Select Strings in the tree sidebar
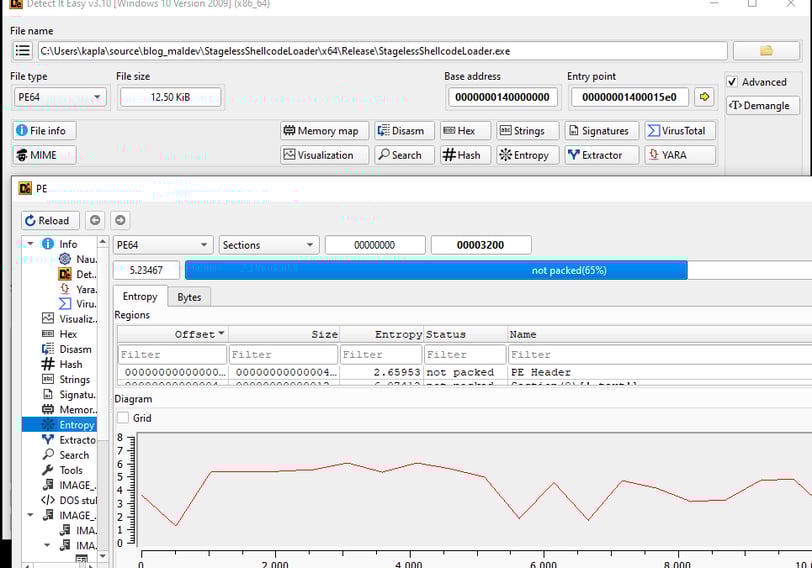Screen dimensions: 812x568 click(x=66, y=380)
